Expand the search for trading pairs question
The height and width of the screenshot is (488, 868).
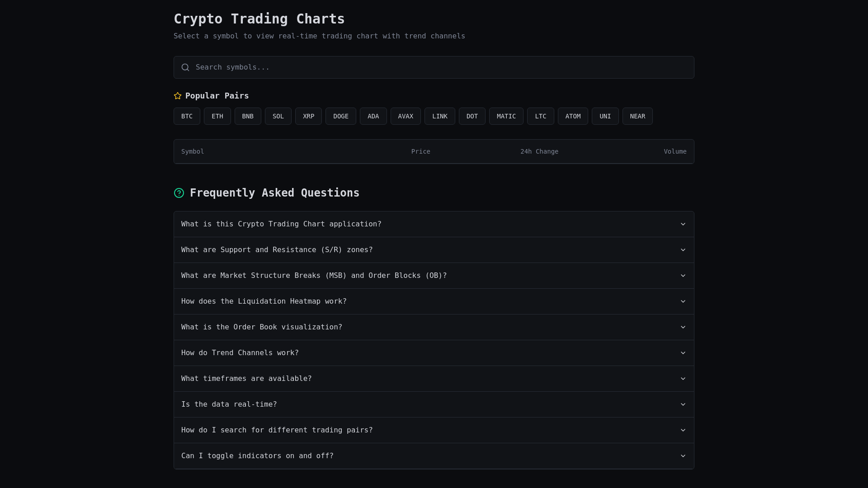click(x=434, y=430)
